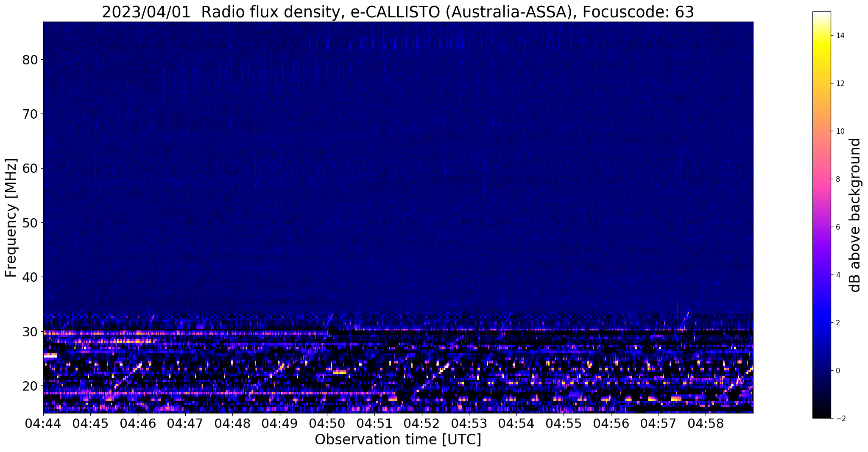The image size is (868, 452).
Task: Select the 04:44 time tick label
Action: 43,423
